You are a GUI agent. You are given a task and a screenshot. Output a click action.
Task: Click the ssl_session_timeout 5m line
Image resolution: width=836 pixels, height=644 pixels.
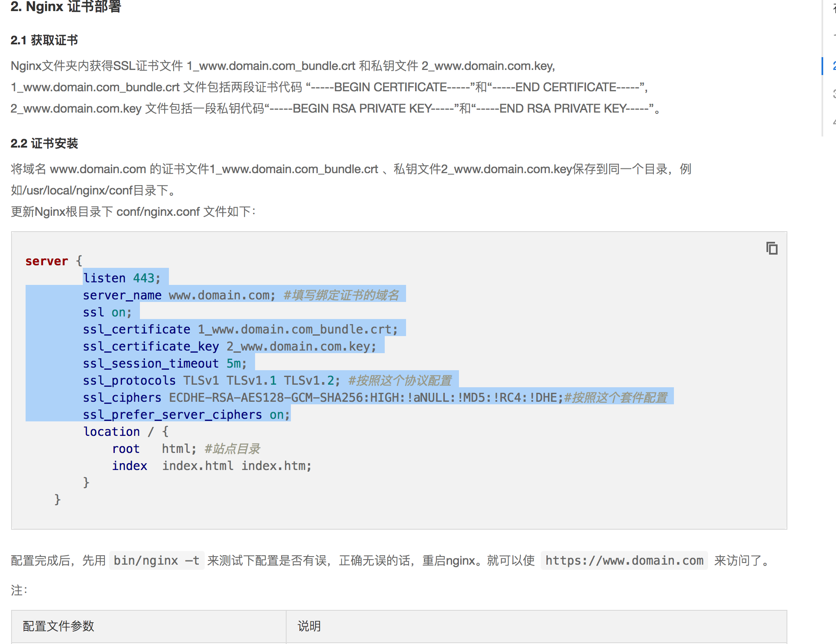point(165,363)
